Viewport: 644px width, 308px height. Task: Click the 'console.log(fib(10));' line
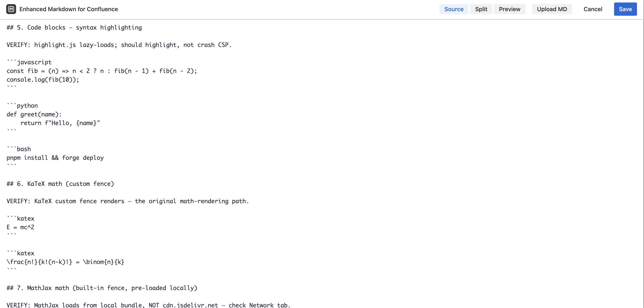43,80
